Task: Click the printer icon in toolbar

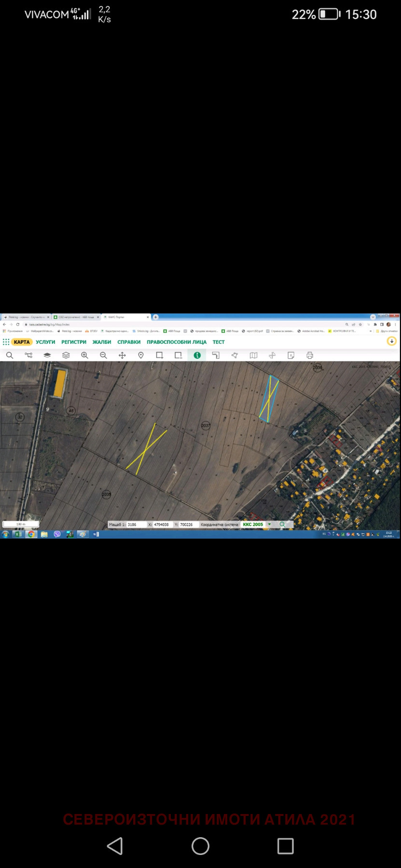Action: pyautogui.click(x=310, y=355)
